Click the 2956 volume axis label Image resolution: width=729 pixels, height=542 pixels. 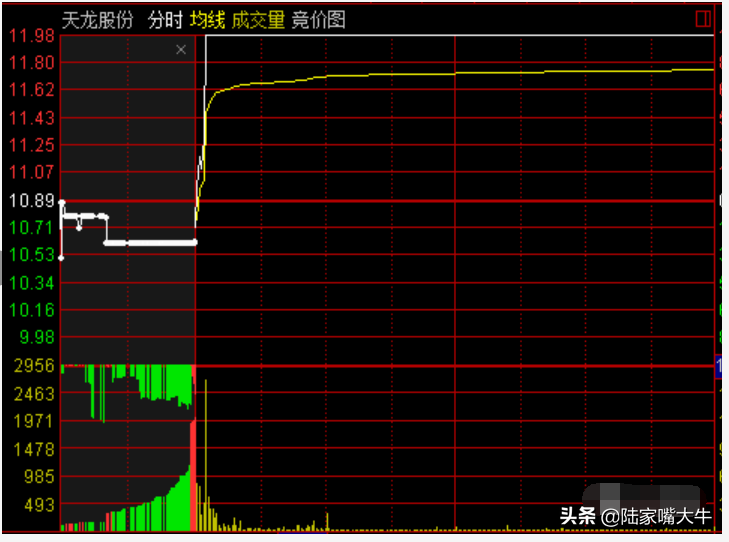(34, 366)
